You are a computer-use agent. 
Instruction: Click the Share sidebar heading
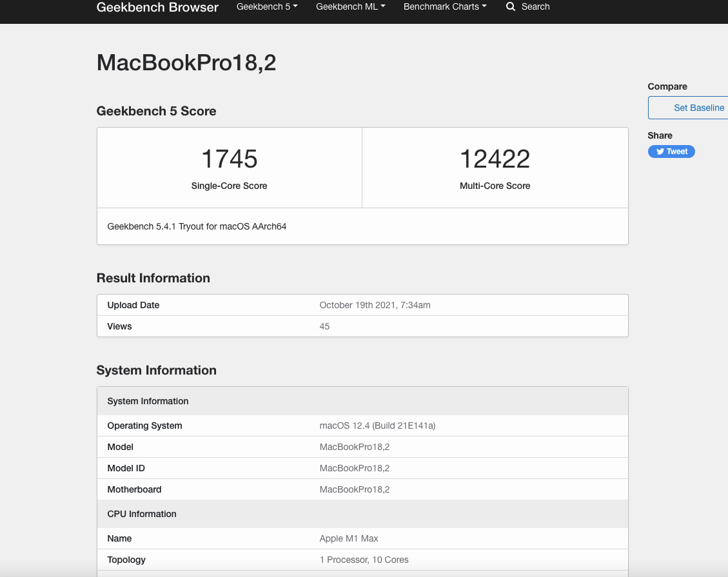click(x=660, y=135)
